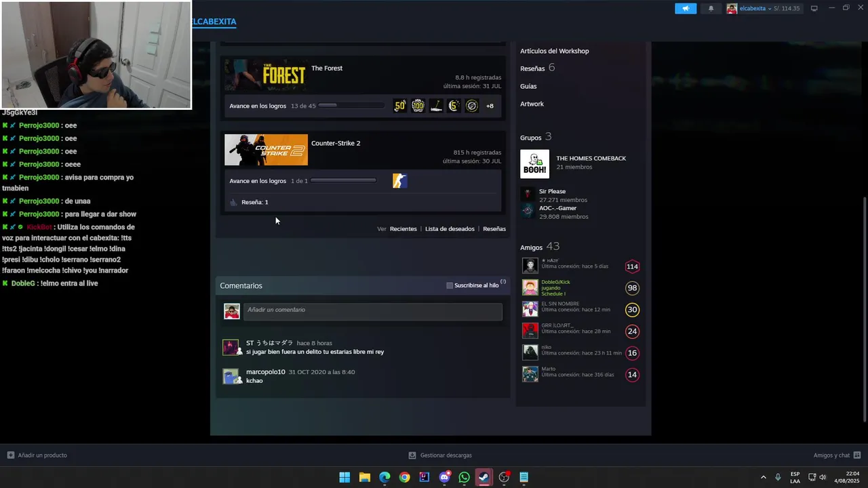Viewport: 868px width, 488px height.
Task: Open Reseñas under game list
Action: 494,229
